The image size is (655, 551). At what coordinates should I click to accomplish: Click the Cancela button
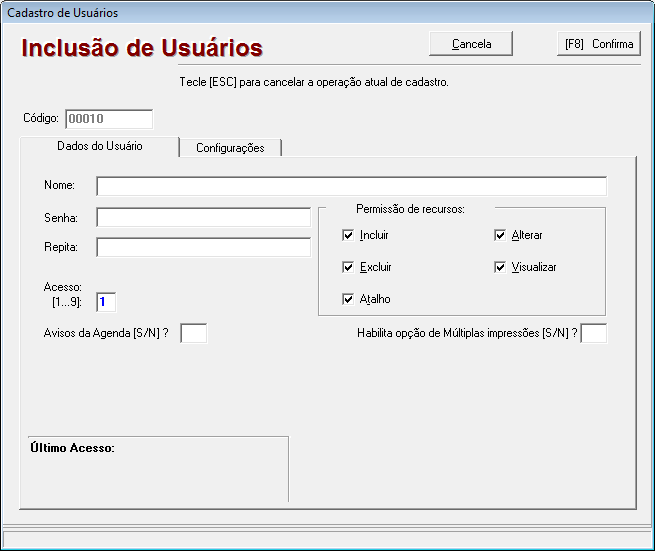(x=471, y=44)
